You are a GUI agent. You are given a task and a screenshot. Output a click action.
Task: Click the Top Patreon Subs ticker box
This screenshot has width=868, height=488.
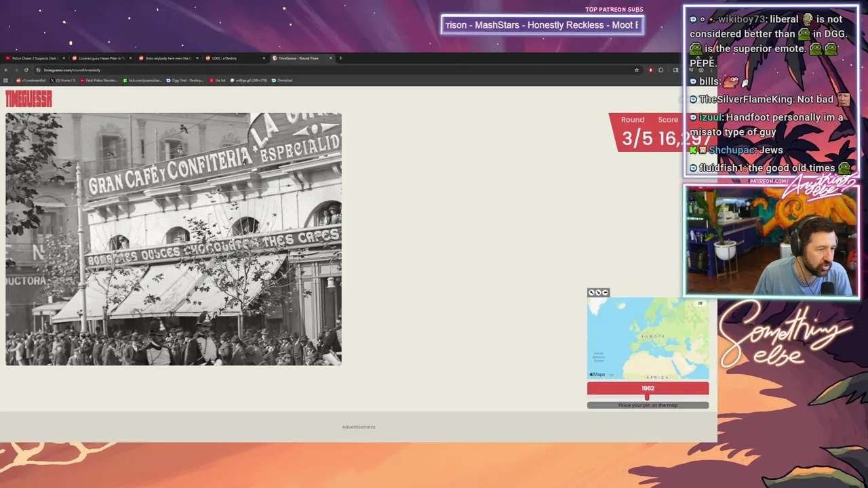click(x=542, y=25)
